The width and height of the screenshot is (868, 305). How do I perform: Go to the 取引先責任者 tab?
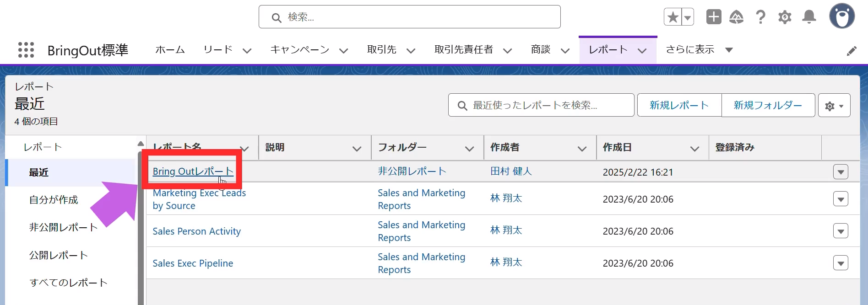[464, 50]
